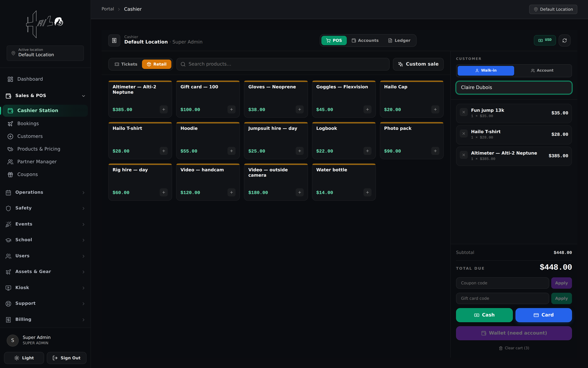The width and height of the screenshot is (588, 368).
Task: Expand the Users section
Action: pos(45,256)
